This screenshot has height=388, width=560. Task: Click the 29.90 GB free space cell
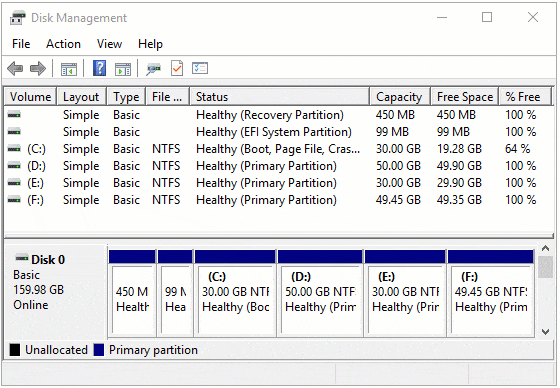click(459, 183)
